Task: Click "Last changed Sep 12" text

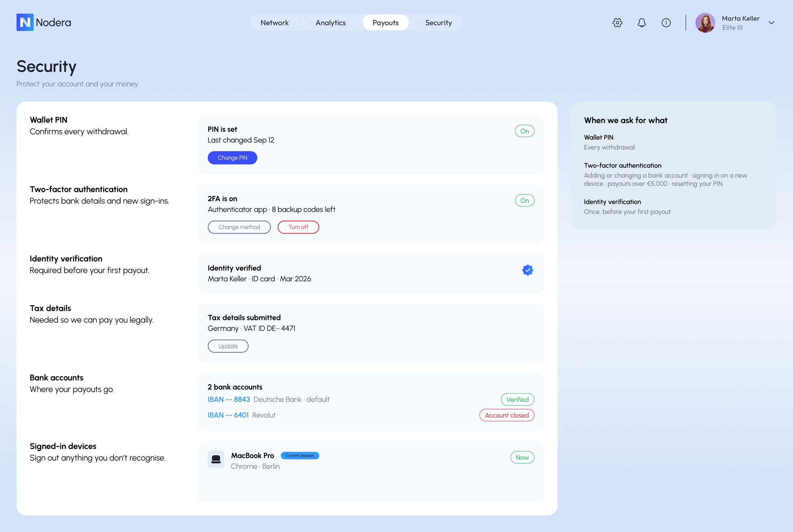Action: pyautogui.click(x=241, y=140)
